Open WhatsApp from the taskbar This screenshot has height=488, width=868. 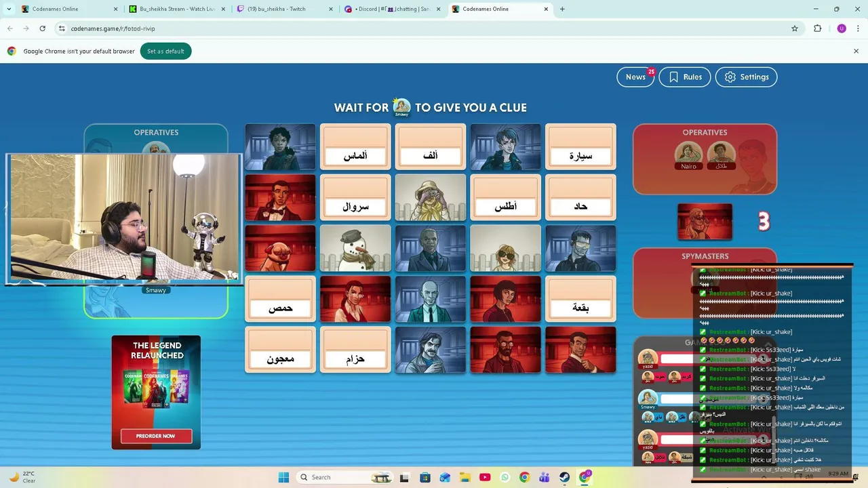click(x=505, y=477)
